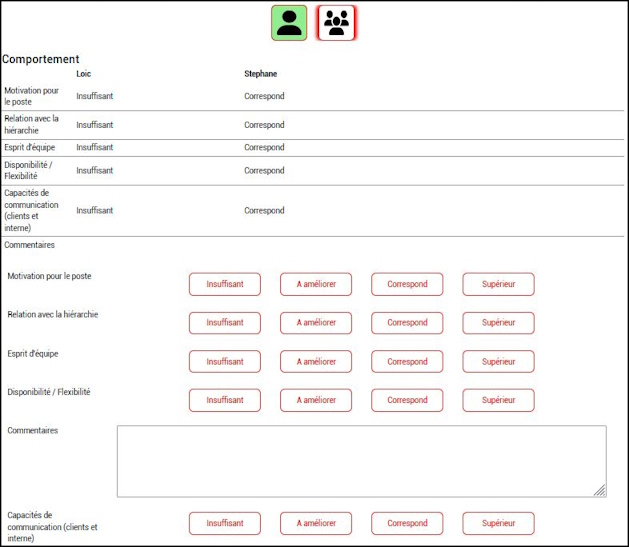
Task: Click the Loic column header
Action: [83, 74]
